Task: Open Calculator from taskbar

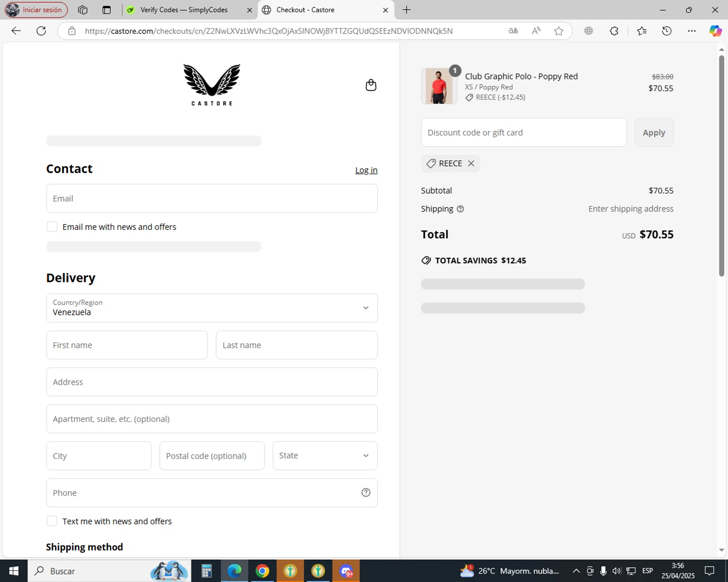Action: 207,571
